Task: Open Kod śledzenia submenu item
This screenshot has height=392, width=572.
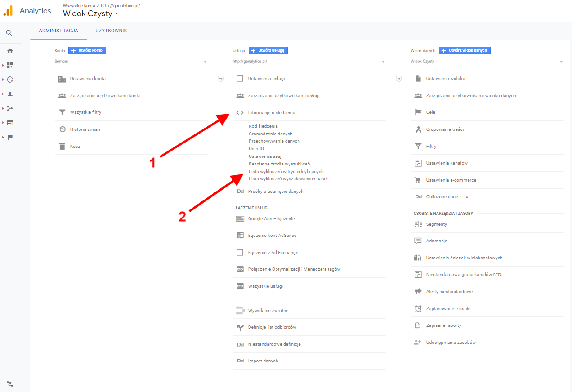Action: coord(263,126)
